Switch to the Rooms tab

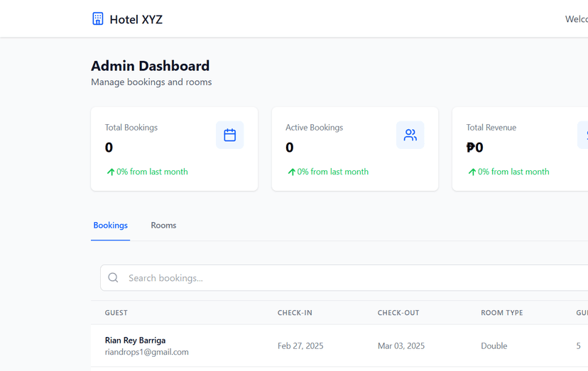coord(163,226)
